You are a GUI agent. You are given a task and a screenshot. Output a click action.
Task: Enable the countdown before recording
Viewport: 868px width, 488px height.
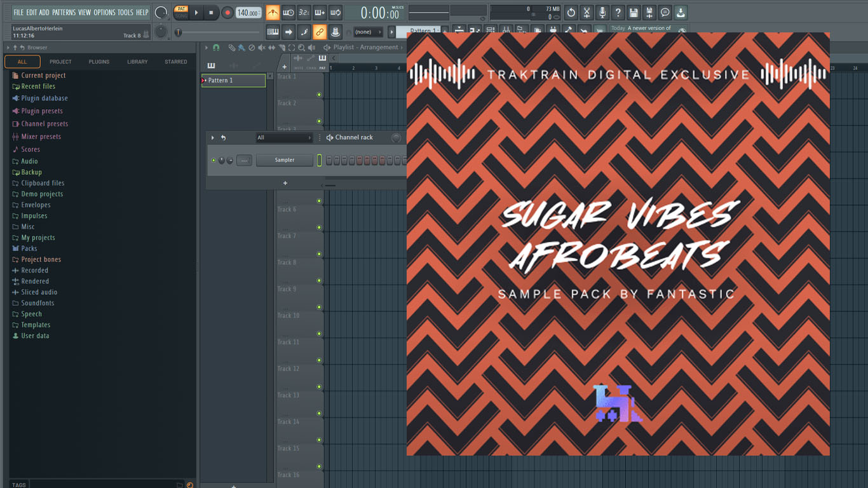[x=304, y=13]
